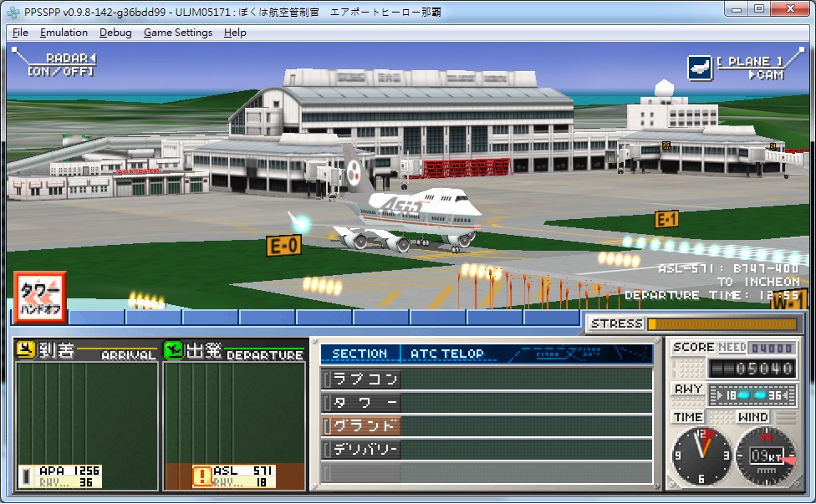The image size is (816, 504).
Task: Open the File menu
Action: pyautogui.click(x=21, y=33)
